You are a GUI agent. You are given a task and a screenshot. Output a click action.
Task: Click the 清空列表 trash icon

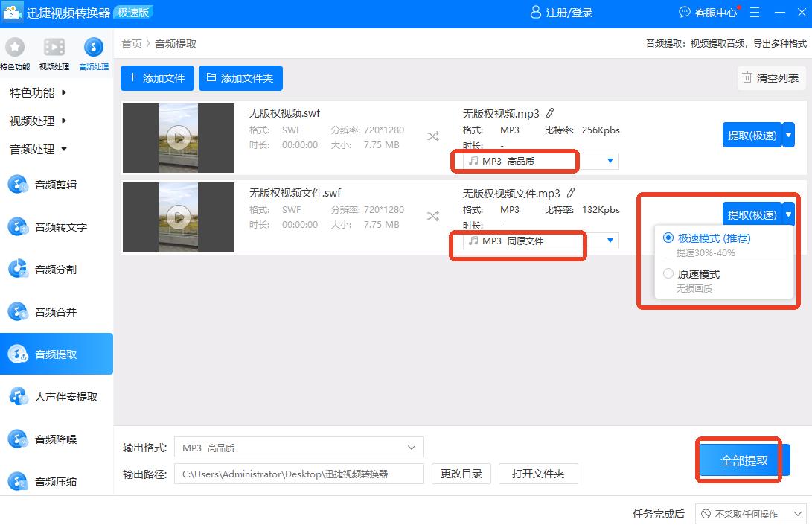(747, 77)
